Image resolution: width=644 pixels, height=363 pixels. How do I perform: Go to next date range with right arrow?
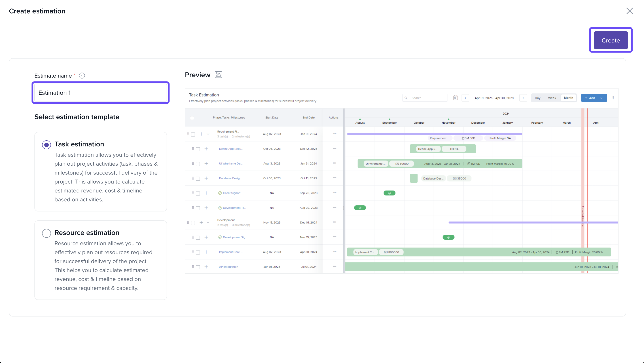coord(523,98)
